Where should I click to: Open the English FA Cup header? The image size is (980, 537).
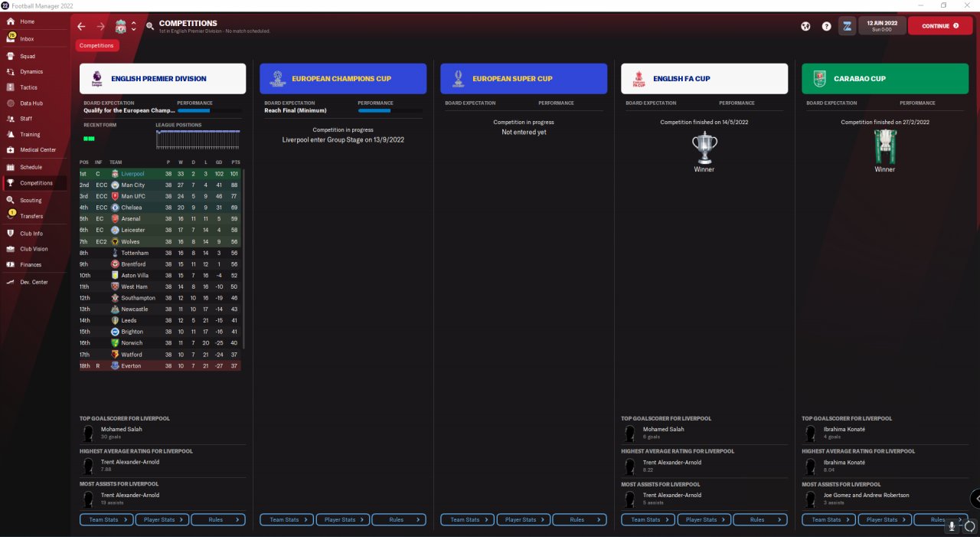(704, 78)
